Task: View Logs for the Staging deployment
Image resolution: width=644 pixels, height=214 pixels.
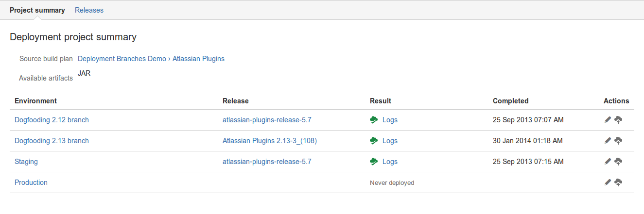Action: (x=390, y=162)
